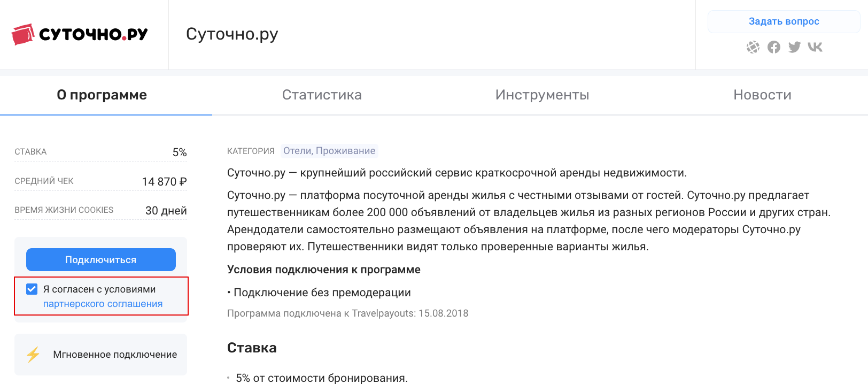The image size is (868, 384).
Task: Click the 'Ставка' section heading
Action: [252, 348]
